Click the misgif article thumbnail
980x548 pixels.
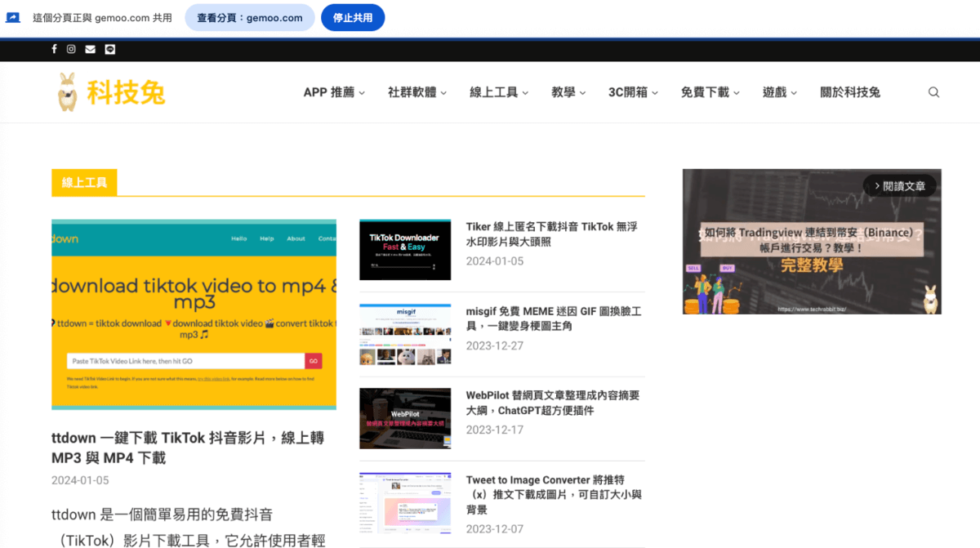pos(405,334)
